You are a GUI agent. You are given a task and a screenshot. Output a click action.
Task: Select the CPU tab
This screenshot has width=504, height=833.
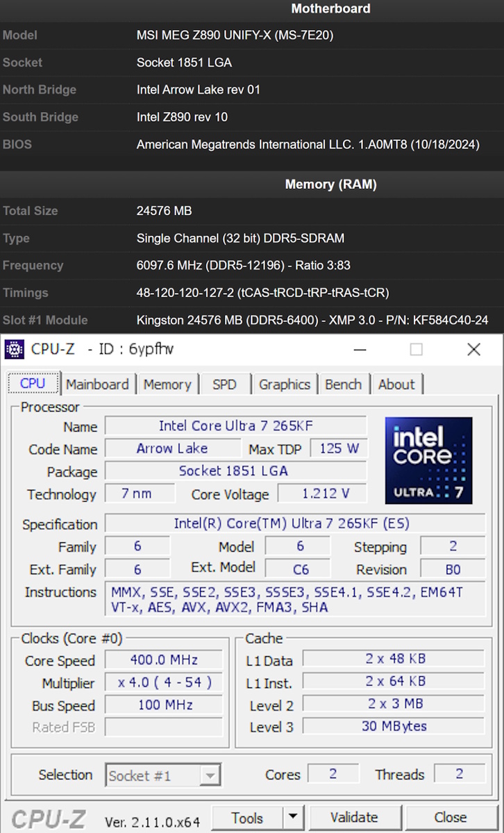click(x=33, y=383)
